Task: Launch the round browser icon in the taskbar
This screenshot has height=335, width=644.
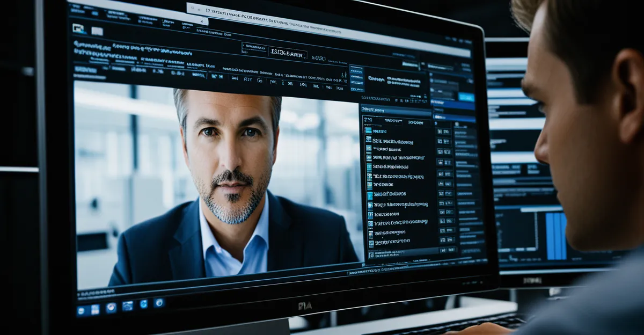Action: [111, 308]
